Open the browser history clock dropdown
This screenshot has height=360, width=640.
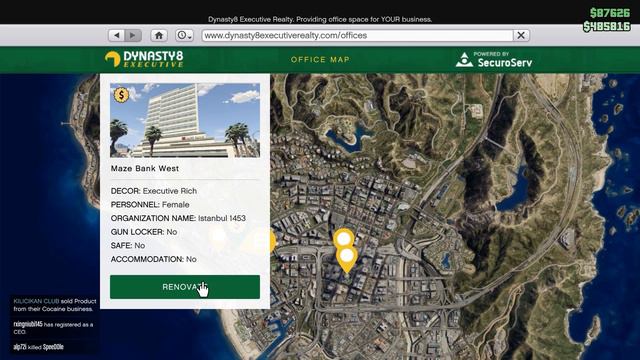pos(184,36)
